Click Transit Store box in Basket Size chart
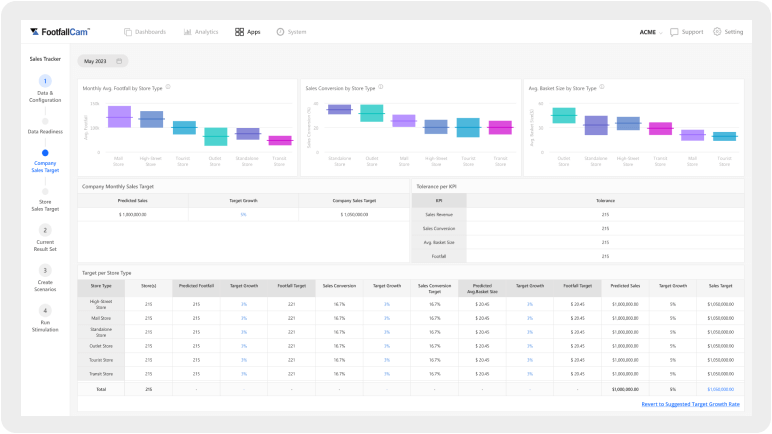 point(660,129)
